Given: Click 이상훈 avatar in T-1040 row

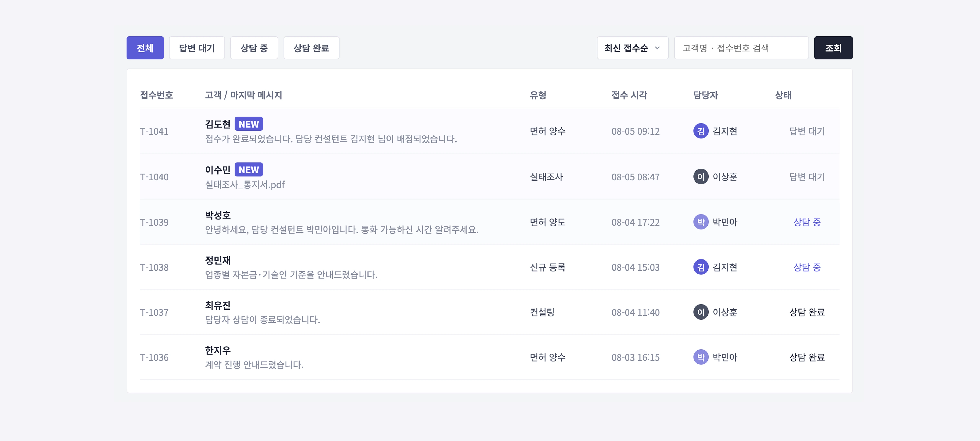Looking at the screenshot, I should click(701, 177).
